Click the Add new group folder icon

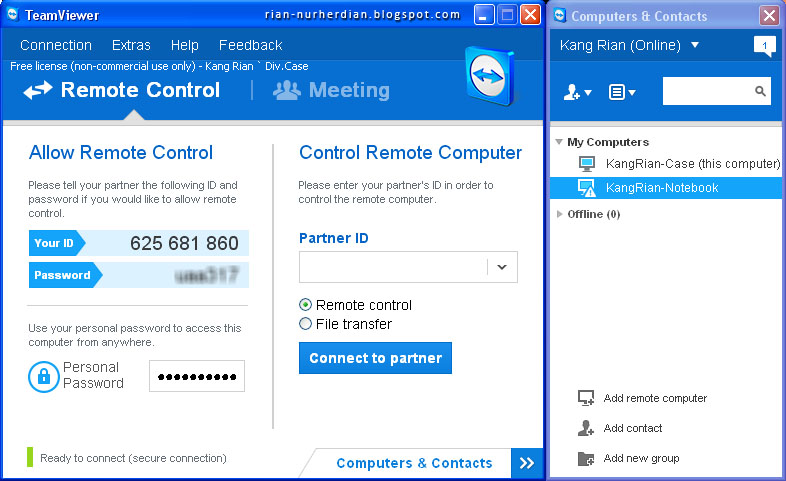coord(585,458)
